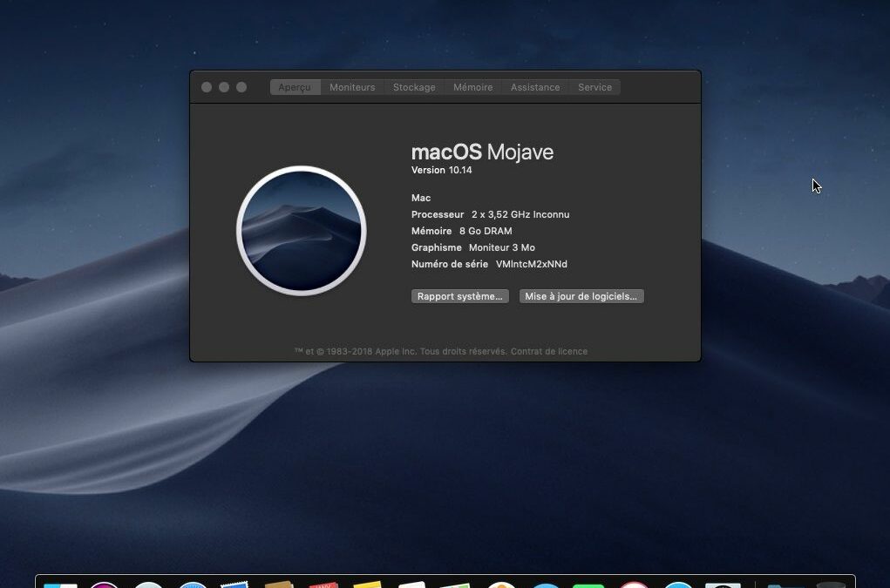Return to the Aperçu tab
Viewport: 890px width, 588px height.
tap(295, 87)
